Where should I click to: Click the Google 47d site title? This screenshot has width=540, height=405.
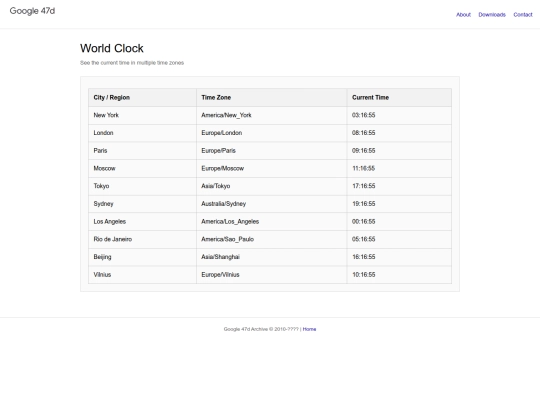32,11
